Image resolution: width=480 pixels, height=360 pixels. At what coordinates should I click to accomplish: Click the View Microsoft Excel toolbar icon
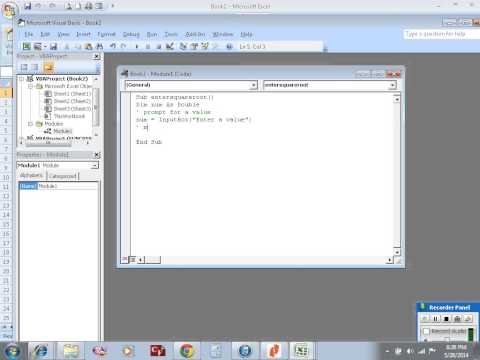pos(27,46)
